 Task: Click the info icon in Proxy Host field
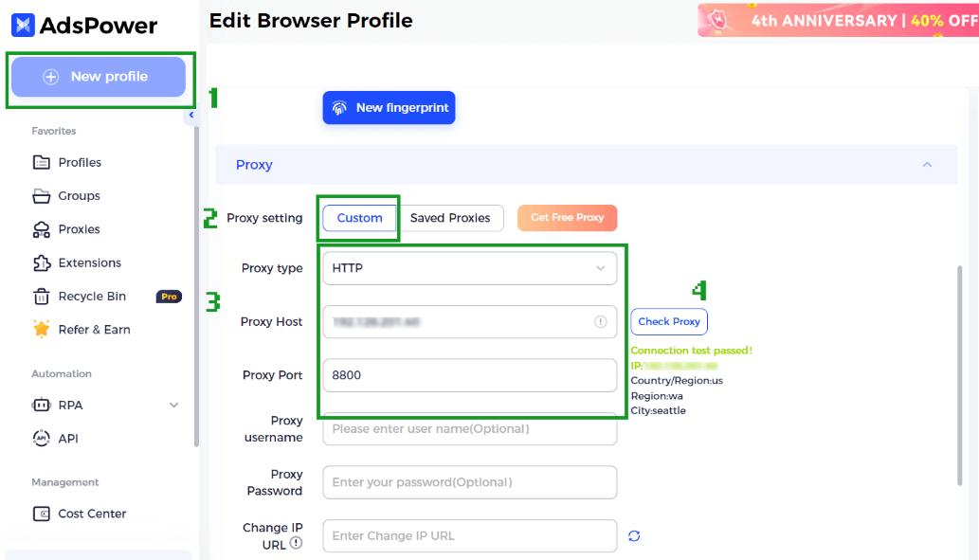pyautogui.click(x=600, y=322)
